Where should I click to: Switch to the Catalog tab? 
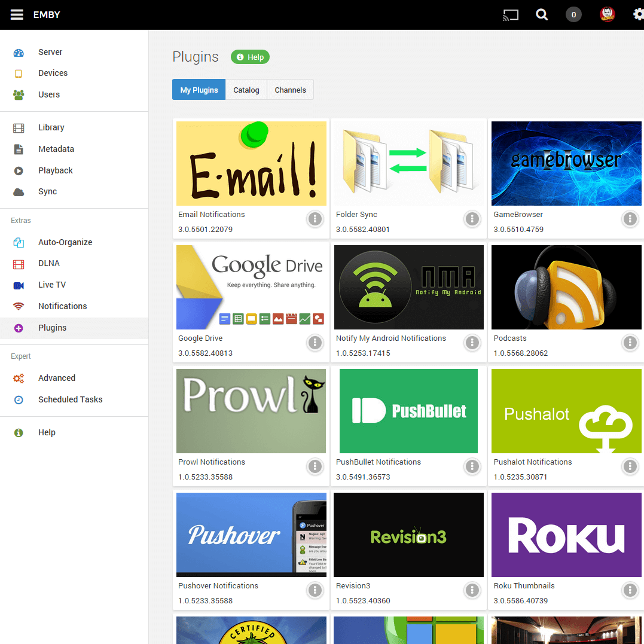[x=246, y=90]
